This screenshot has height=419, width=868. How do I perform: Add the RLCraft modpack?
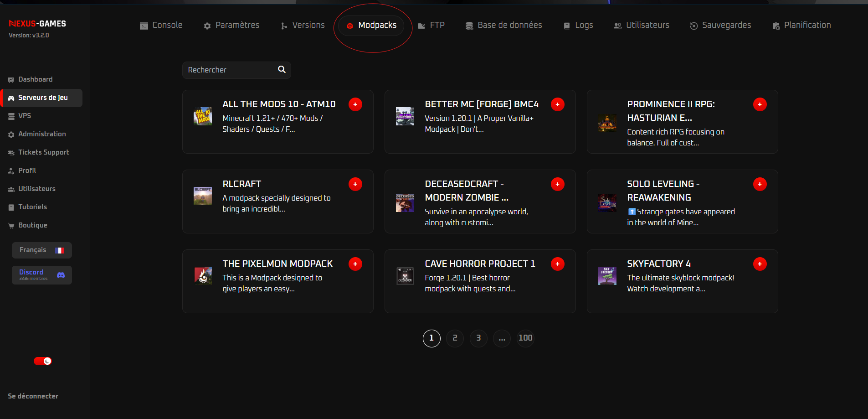pyautogui.click(x=355, y=184)
